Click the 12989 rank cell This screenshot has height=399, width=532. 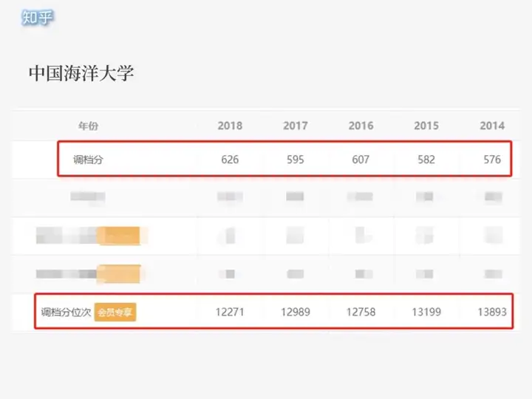click(x=296, y=312)
